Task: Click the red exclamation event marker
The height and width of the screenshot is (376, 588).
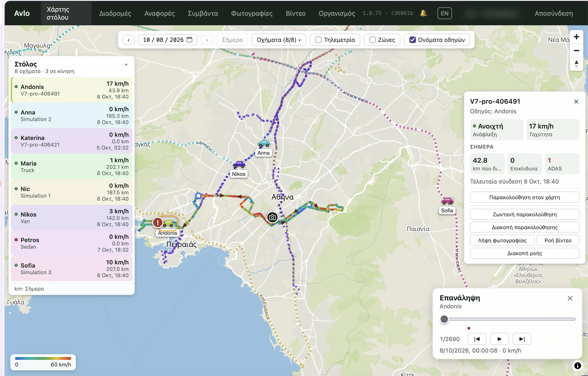Action: coord(158,222)
